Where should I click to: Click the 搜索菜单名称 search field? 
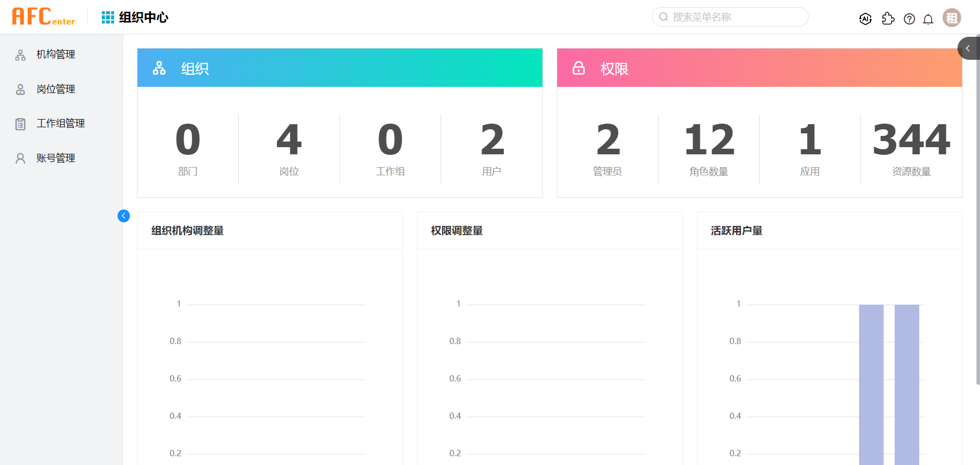730,17
